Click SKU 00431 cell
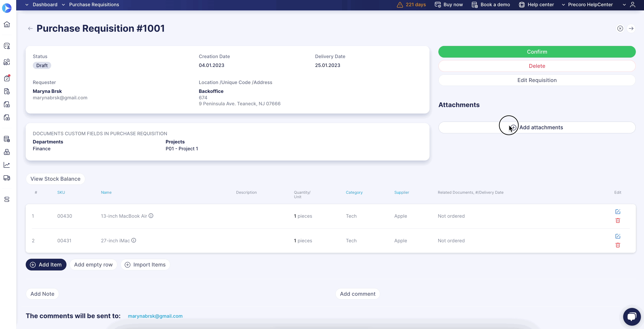 click(64, 241)
